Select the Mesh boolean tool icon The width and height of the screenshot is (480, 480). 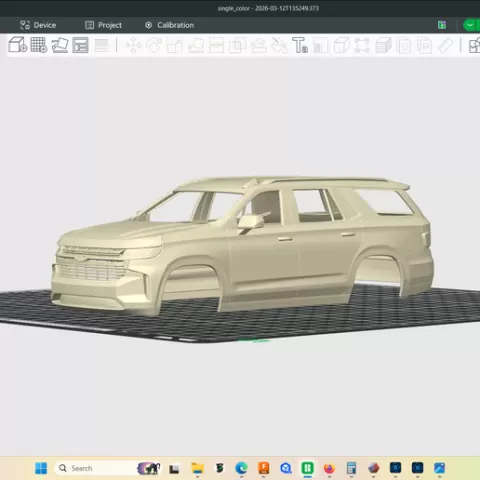pyautogui.click(x=237, y=45)
